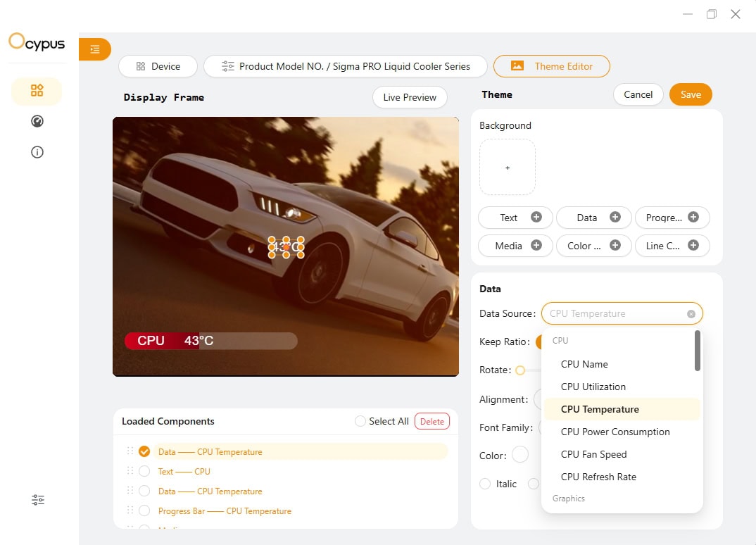The height and width of the screenshot is (545, 756).
Task: Toggle the Select All radio button
Action: click(x=360, y=421)
